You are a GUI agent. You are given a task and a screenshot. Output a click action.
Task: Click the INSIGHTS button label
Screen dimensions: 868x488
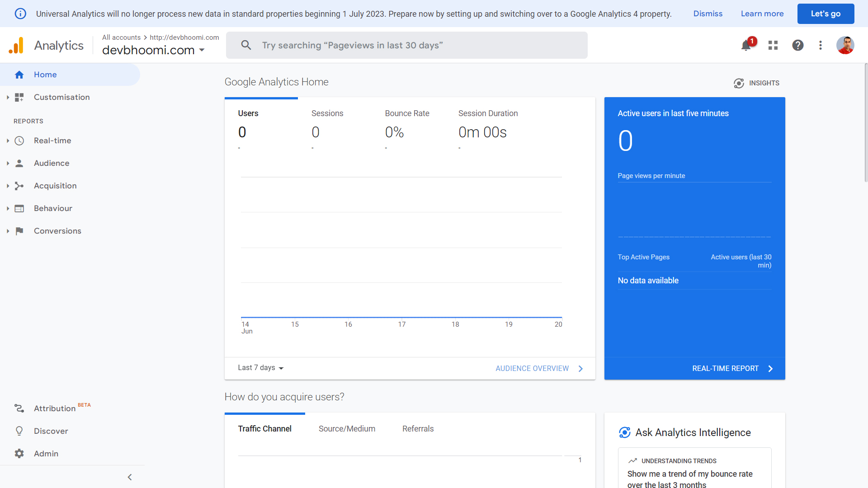click(x=764, y=83)
